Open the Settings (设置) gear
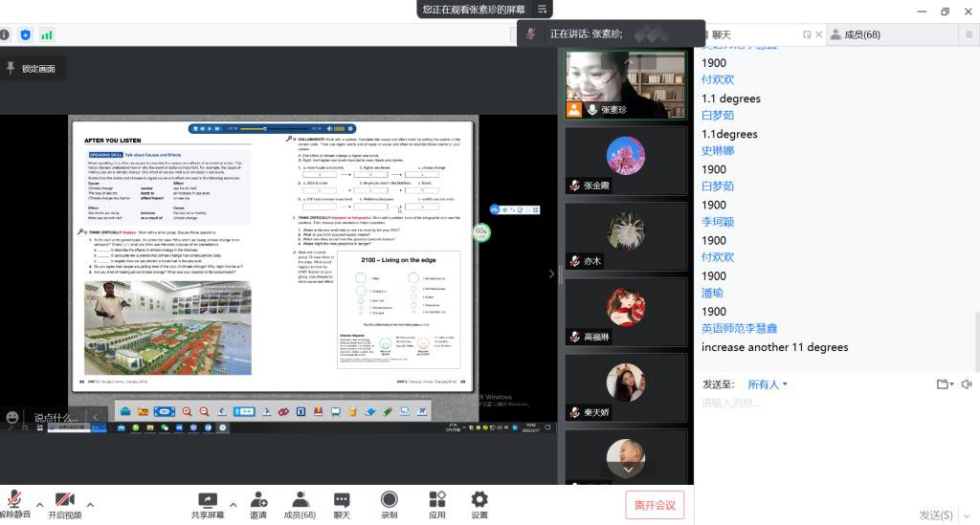The width and height of the screenshot is (980, 525). point(479,504)
